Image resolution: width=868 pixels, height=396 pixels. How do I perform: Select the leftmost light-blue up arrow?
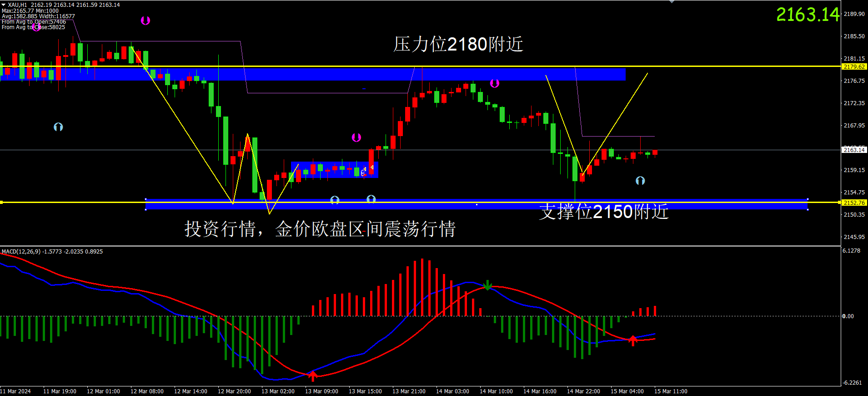coord(58,127)
